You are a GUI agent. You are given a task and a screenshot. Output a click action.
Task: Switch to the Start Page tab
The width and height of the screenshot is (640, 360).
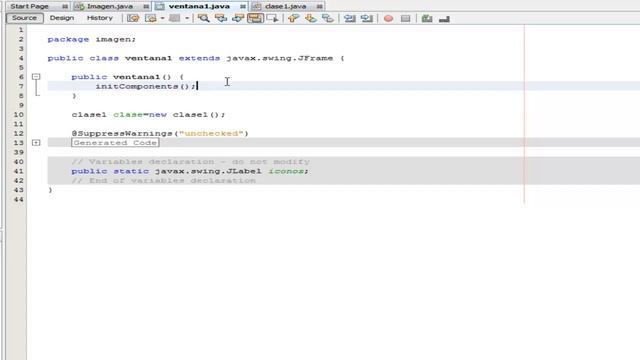tap(29, 6)
